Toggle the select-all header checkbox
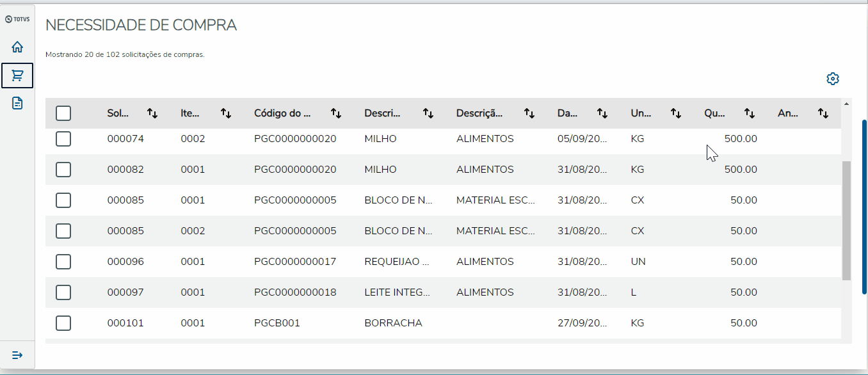Viewport: 868px width, 375px height. [x=63, y=113]
